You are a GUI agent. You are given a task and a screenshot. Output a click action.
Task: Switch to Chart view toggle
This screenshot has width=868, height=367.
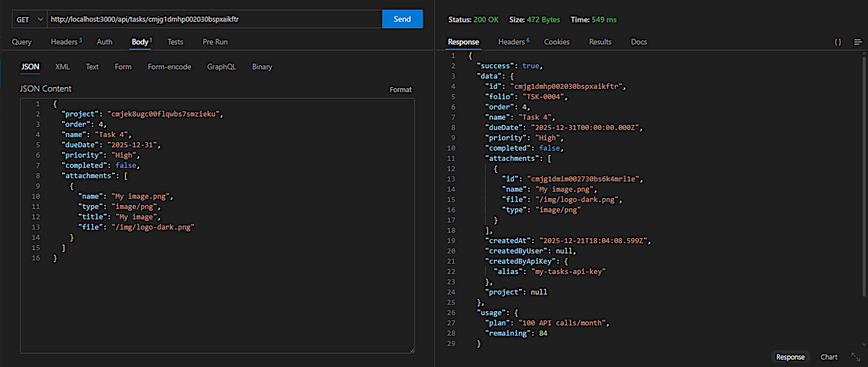pos(829,357)
